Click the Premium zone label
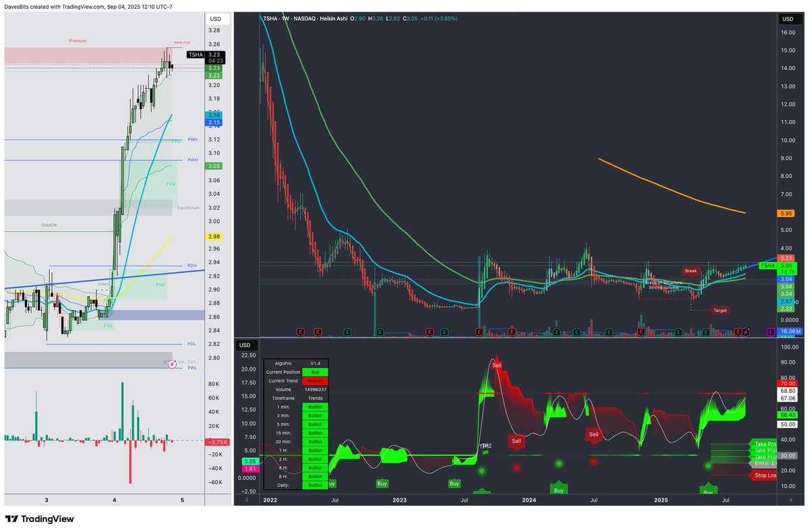The height and width of the screenshot is (532, 809). [x=78, y=41]
